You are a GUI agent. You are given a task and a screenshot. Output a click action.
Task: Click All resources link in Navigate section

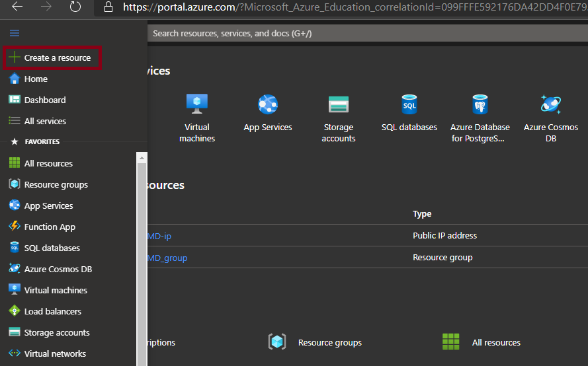tap(496, 342)
